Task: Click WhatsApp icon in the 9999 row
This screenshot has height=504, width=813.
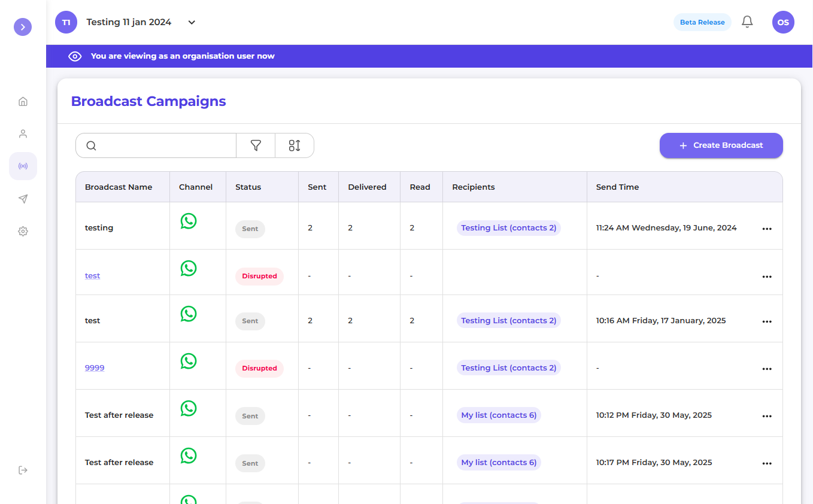Action: click(189, 361)
